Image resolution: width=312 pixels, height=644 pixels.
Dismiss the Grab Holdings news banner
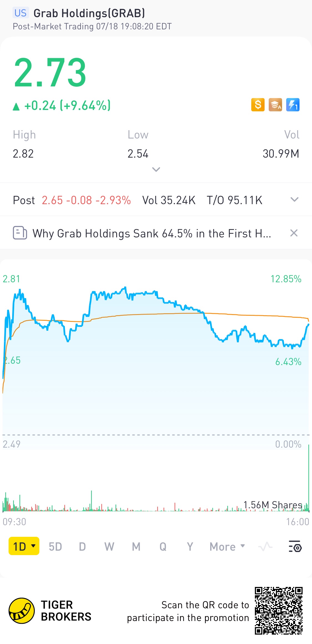pyautogui.click(x=294, y=233)
